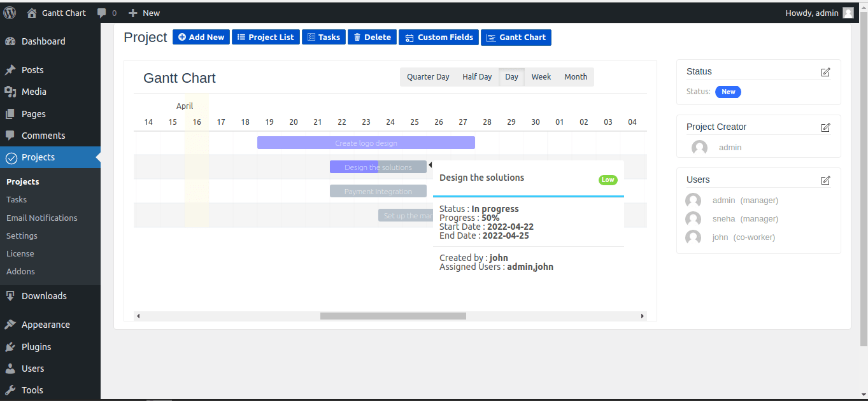Screen dimensions: 868x401
Task: Switch to the Week view
Action: [540, 76]
